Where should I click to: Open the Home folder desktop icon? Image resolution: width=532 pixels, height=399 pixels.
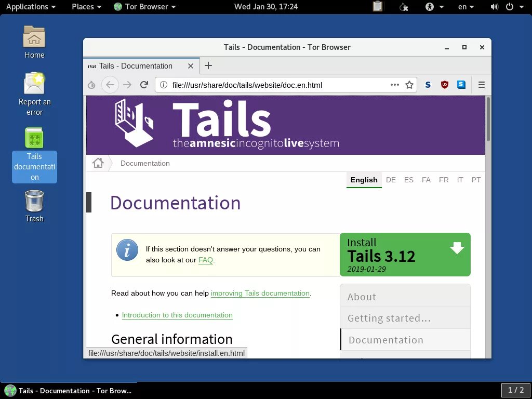coord(34,42)
